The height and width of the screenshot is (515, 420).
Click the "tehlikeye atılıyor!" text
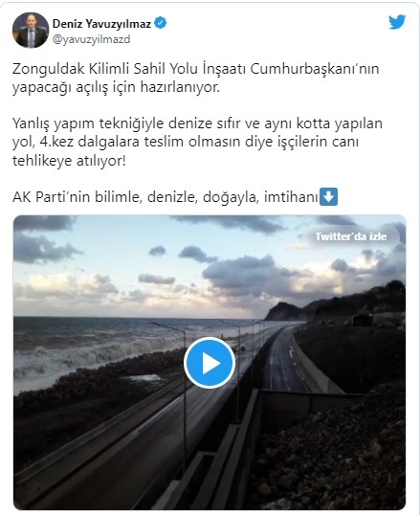[69, 161]
